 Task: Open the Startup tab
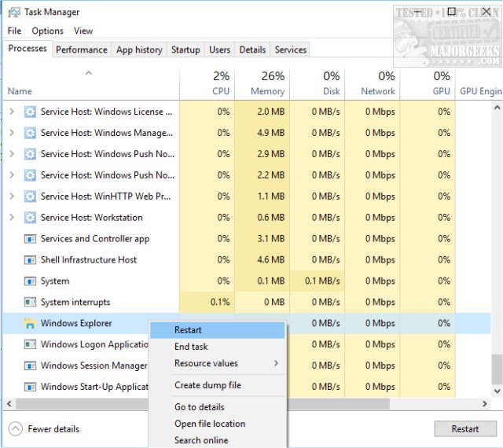click(185, 50)
